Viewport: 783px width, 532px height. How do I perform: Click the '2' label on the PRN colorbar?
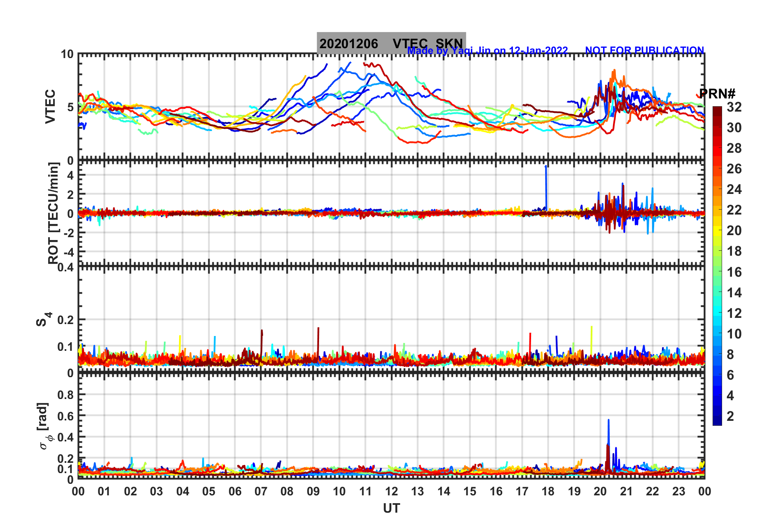tap(730, 416)
